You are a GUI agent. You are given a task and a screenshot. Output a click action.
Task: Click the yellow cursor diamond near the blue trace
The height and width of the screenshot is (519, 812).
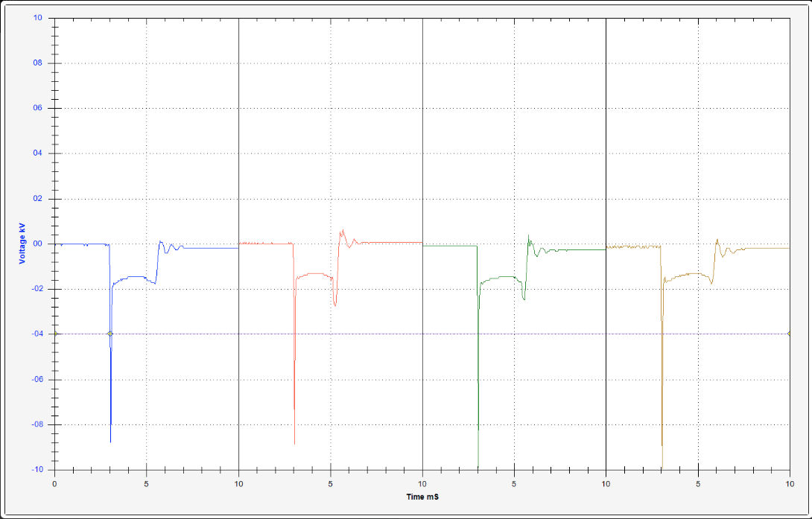[109, 334]
